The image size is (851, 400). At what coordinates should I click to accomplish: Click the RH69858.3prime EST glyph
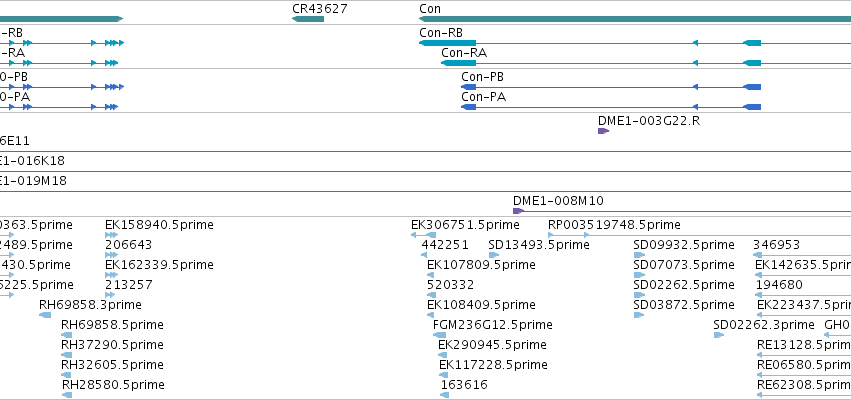(45, 315)
